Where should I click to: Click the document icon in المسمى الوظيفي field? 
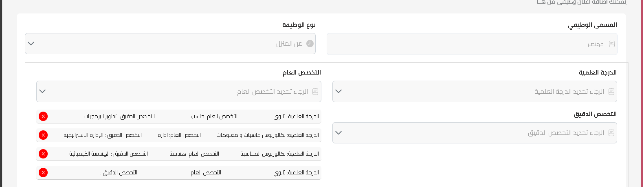pos(612,44)
